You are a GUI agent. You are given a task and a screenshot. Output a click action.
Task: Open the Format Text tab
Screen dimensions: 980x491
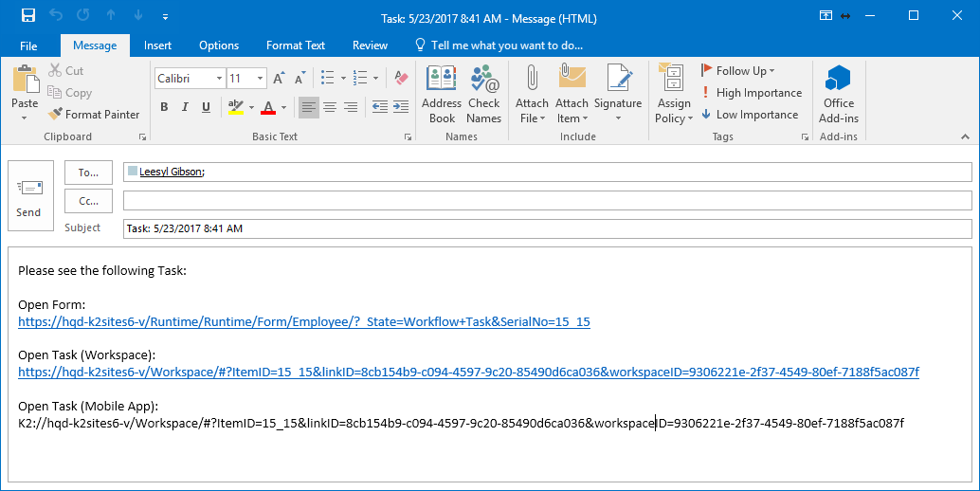295,45
